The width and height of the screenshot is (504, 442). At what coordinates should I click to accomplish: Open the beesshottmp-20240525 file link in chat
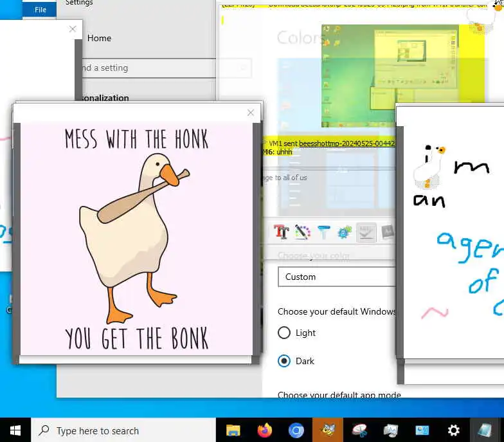[x=347, y=143]
